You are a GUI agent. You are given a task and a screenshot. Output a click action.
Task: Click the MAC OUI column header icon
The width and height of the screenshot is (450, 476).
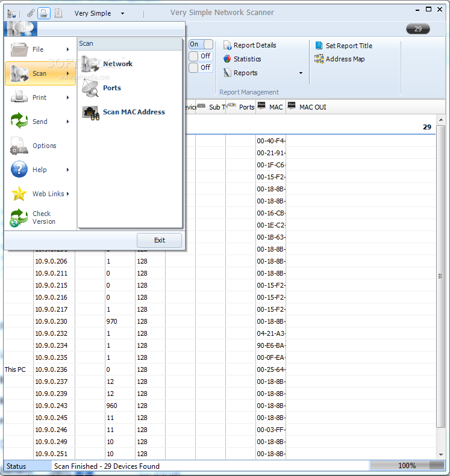[x=292, y=105]
